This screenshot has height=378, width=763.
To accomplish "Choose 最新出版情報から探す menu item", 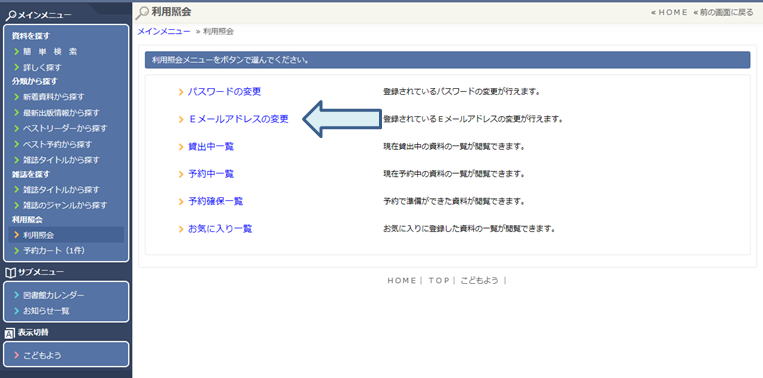I will [x=61, y=113].
